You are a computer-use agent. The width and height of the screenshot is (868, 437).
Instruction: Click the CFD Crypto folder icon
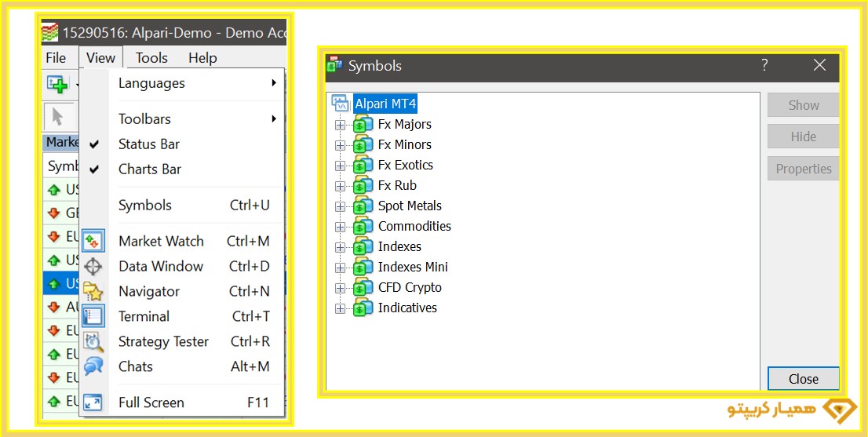(x=363, y=288)
